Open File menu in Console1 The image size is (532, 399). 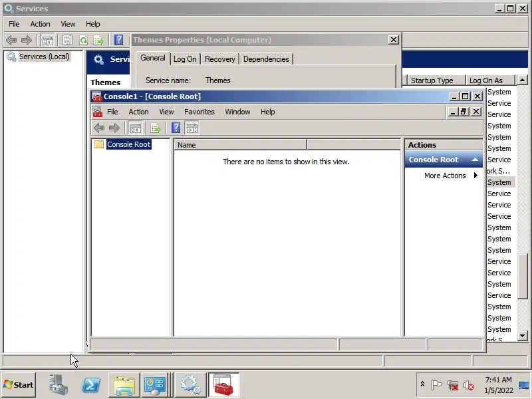point(112,112)
